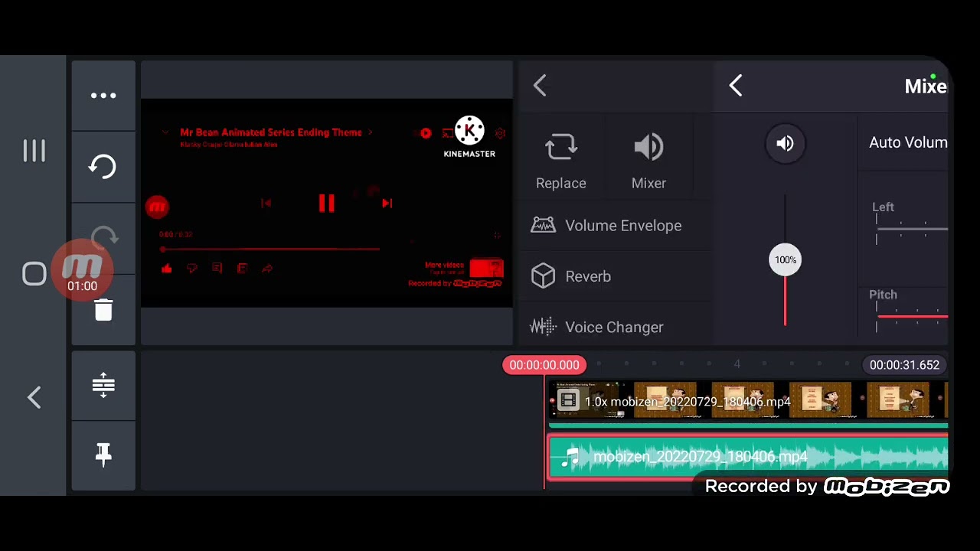Open the Mixer option
Screen dimensions: 980x551
point(648,161)
